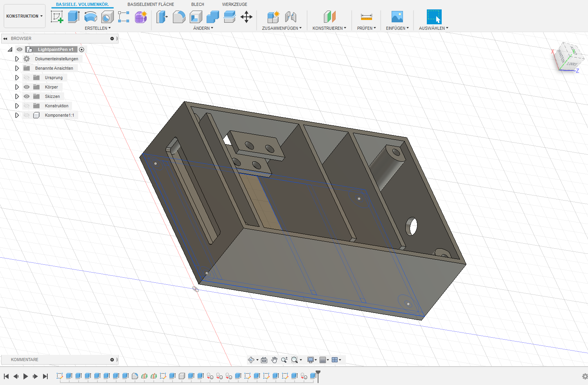Click the New Component icon
The width and height of the screenshot is (588, 385).
tap(273, 17)
